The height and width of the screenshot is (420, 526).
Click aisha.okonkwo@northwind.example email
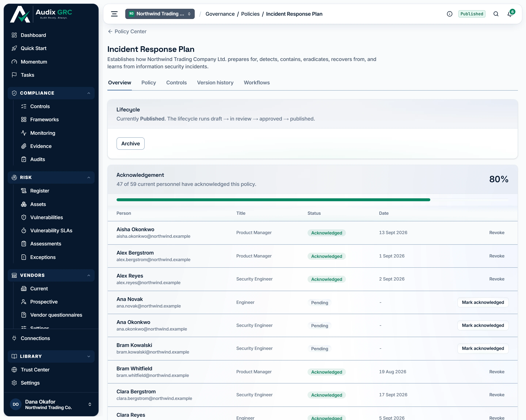click(153, 236)
